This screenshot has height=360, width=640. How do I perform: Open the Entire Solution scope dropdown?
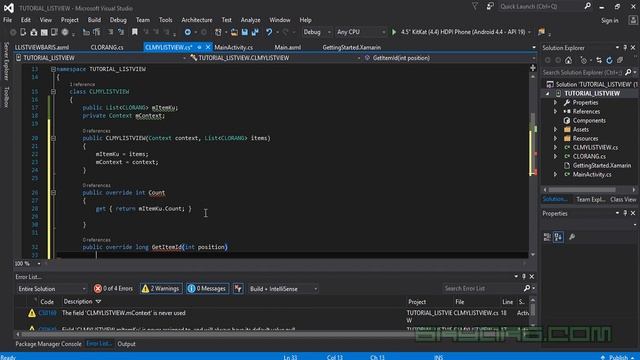[51, 289]
